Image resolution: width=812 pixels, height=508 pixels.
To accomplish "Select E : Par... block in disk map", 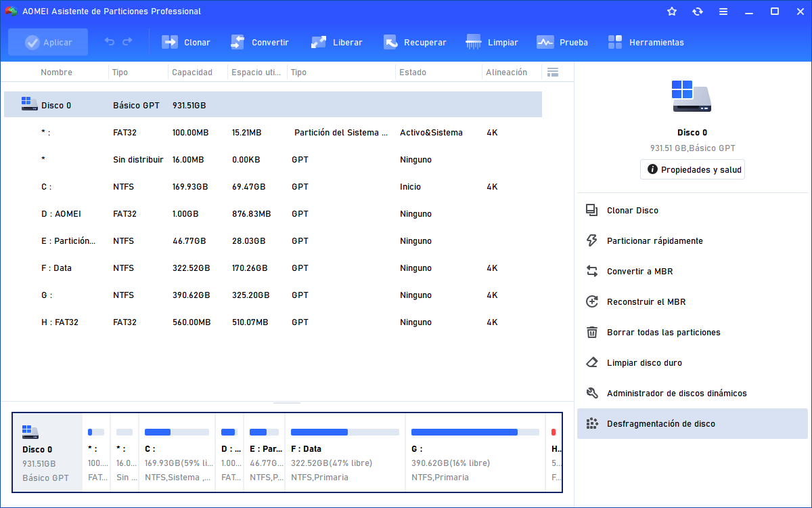I will coord(264,452).
